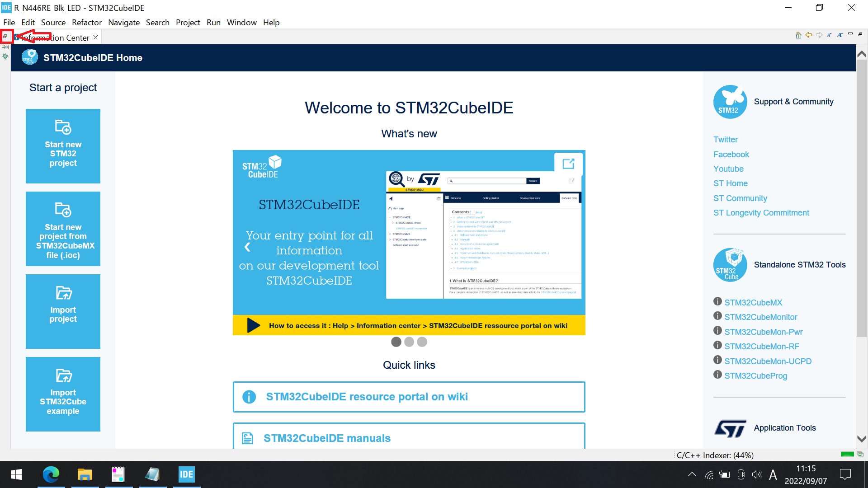Open the Window menu
Viewport: 868px width, 488px height.
[x=242, y=23]
